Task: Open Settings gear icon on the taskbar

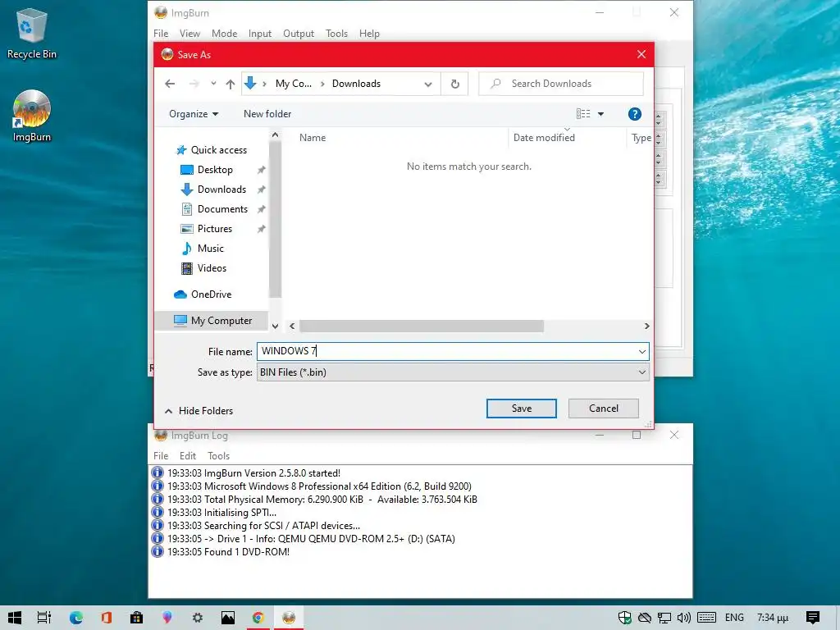Action: pos(198,618)
